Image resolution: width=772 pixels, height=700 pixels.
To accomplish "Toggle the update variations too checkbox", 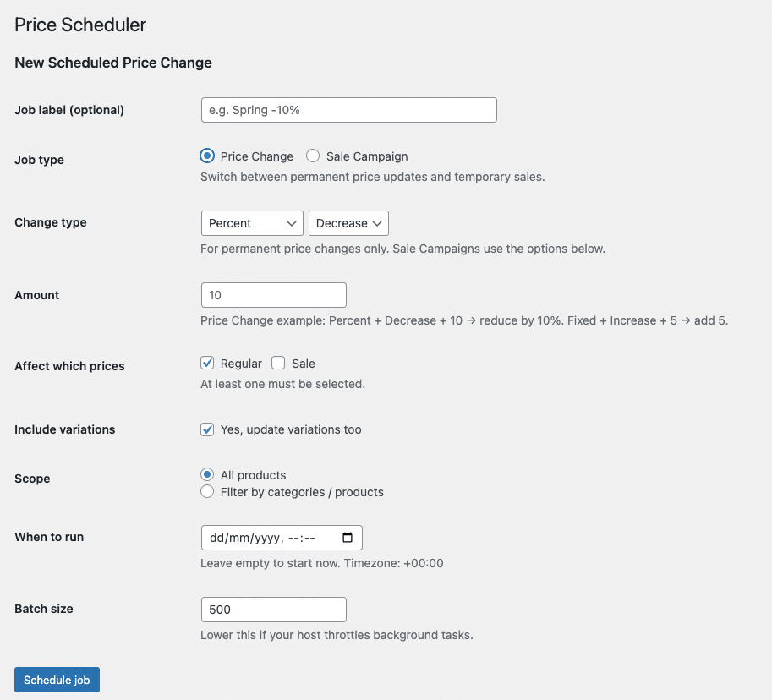I will pyautogui.click(x=207, y=429).
